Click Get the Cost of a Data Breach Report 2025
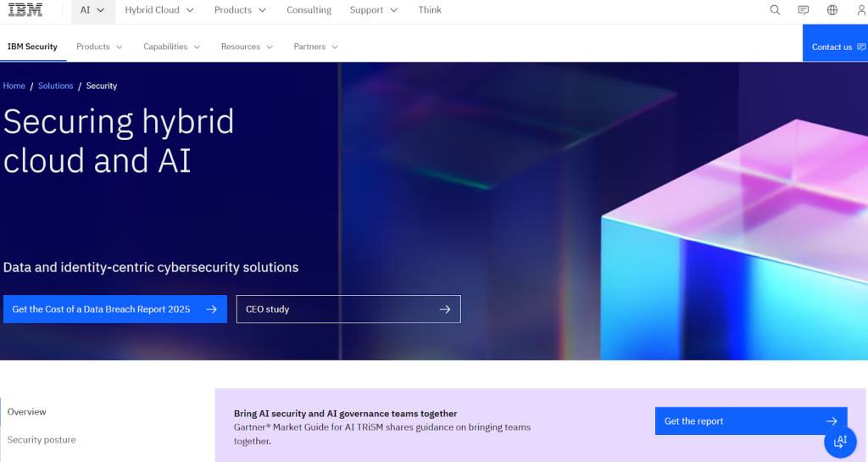The height and width of the screenshot is (462, 868). click(115, 309)
